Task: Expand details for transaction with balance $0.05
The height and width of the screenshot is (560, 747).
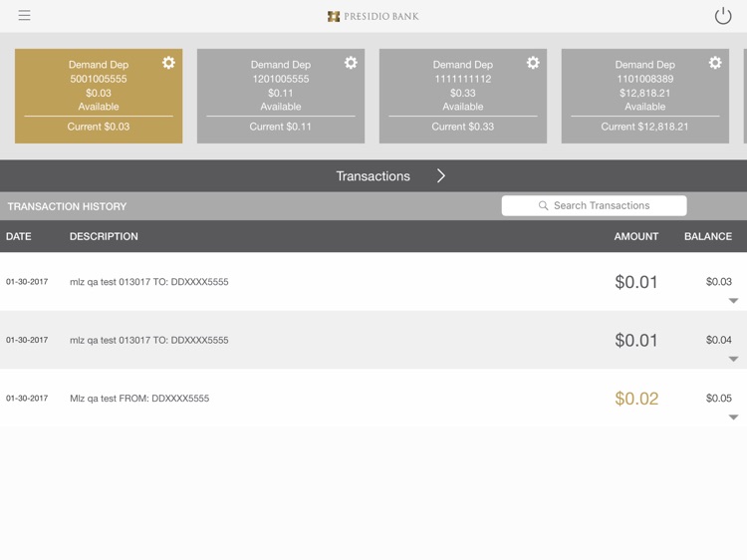Action: click(x=733, y=418)
